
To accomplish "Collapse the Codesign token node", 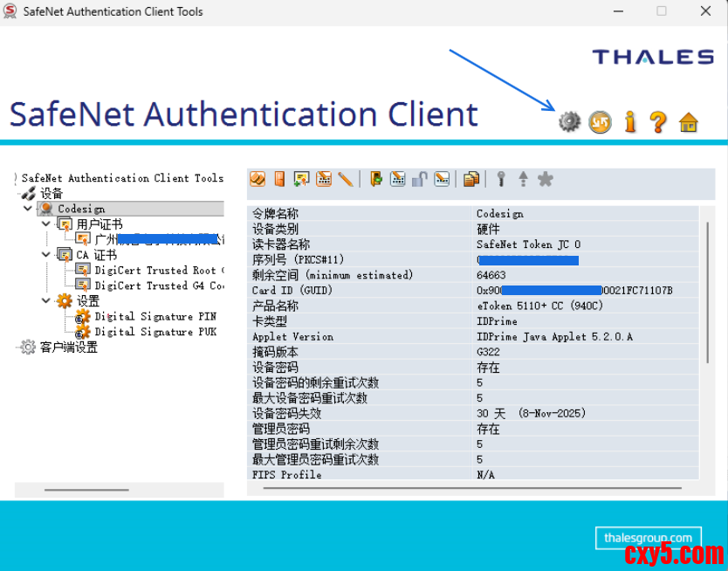I will 29,210.
